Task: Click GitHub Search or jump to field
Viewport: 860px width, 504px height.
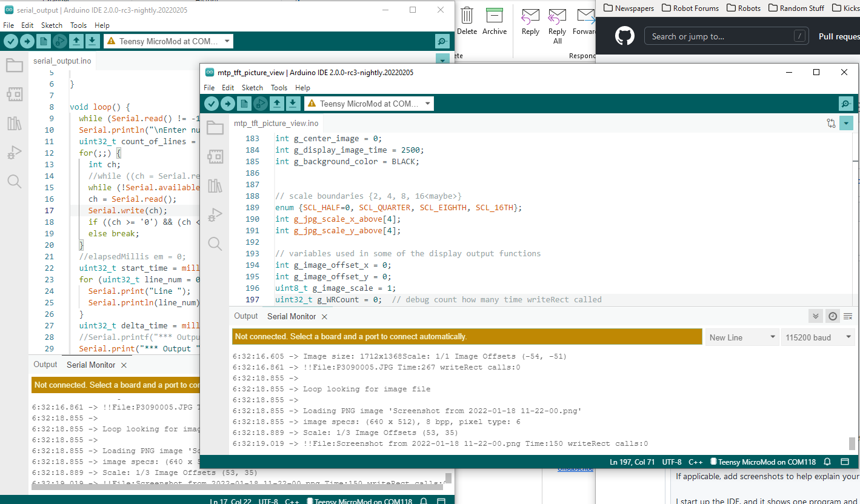Action: (726, 36)
